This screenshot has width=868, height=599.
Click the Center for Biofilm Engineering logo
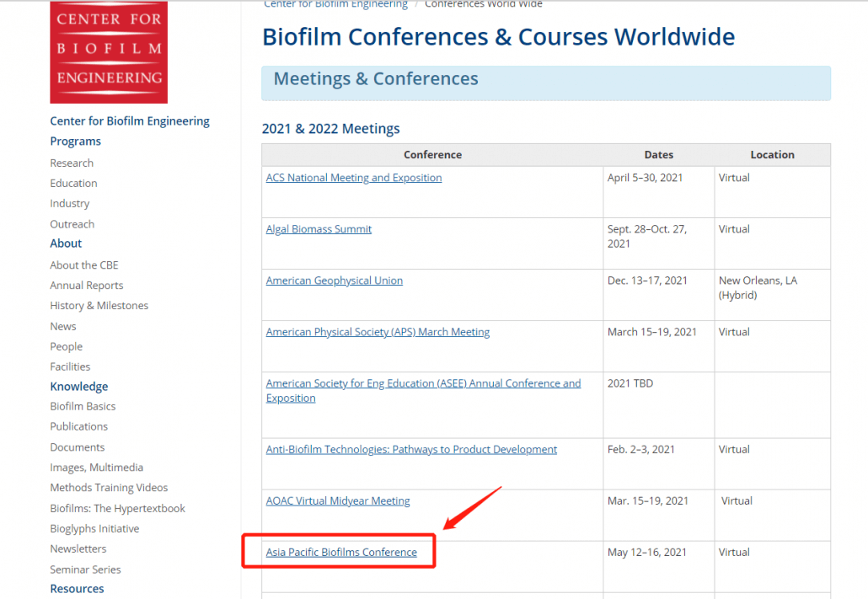109,52
